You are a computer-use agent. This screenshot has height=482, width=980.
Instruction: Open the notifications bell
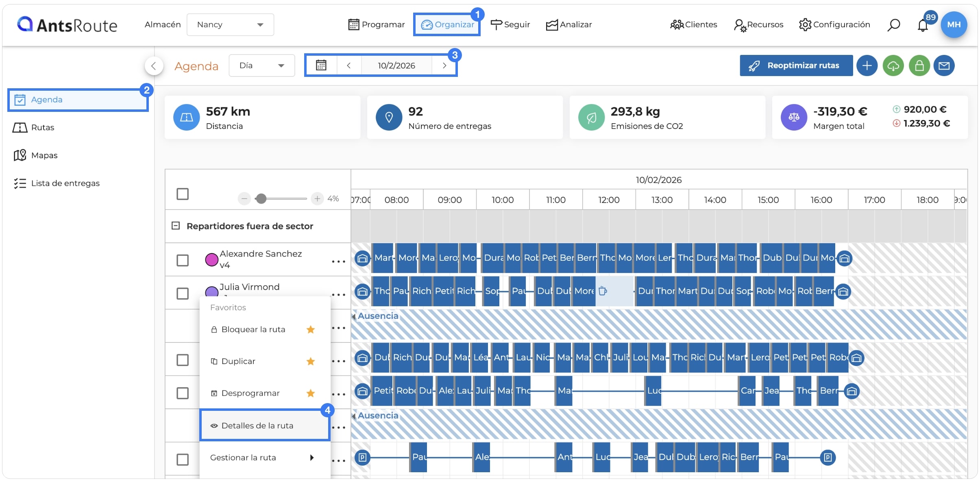(922, 25)
